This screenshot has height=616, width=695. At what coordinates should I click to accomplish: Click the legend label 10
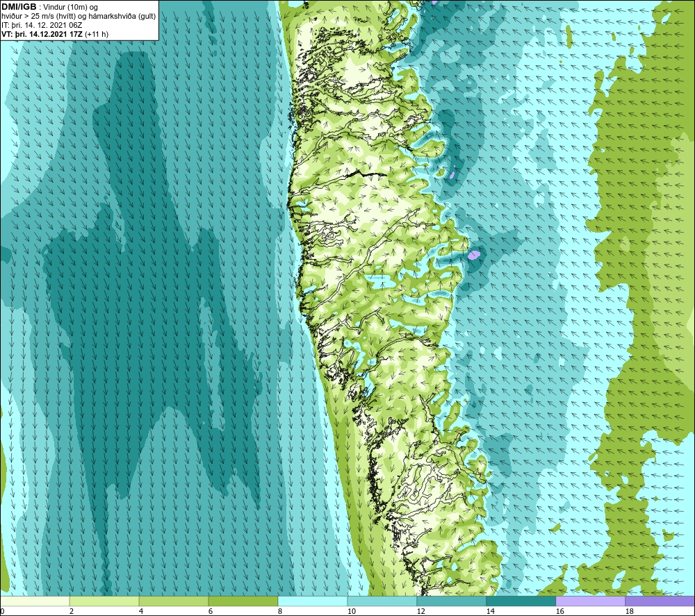pos(351,611)
